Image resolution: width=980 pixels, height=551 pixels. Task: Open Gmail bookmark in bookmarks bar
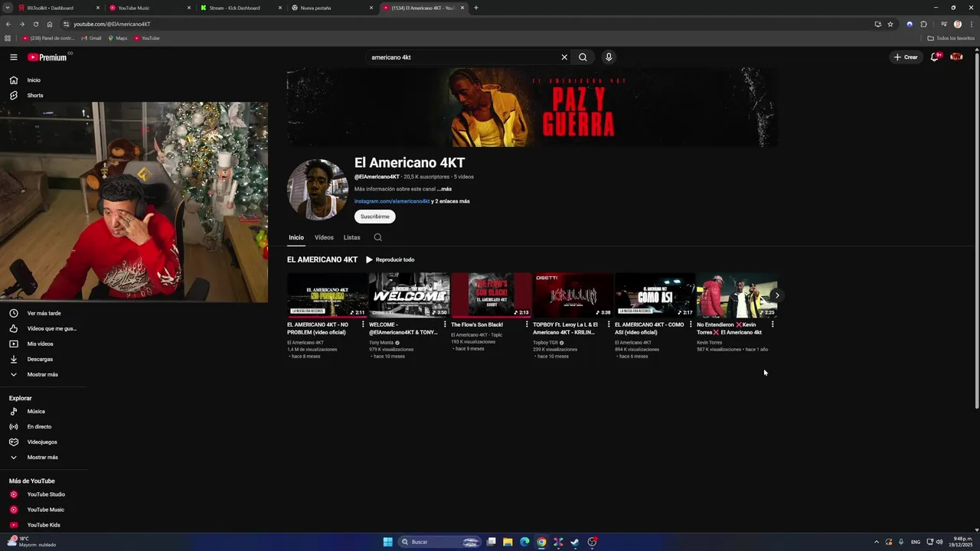pyautogui.click(x=91, y=38)
